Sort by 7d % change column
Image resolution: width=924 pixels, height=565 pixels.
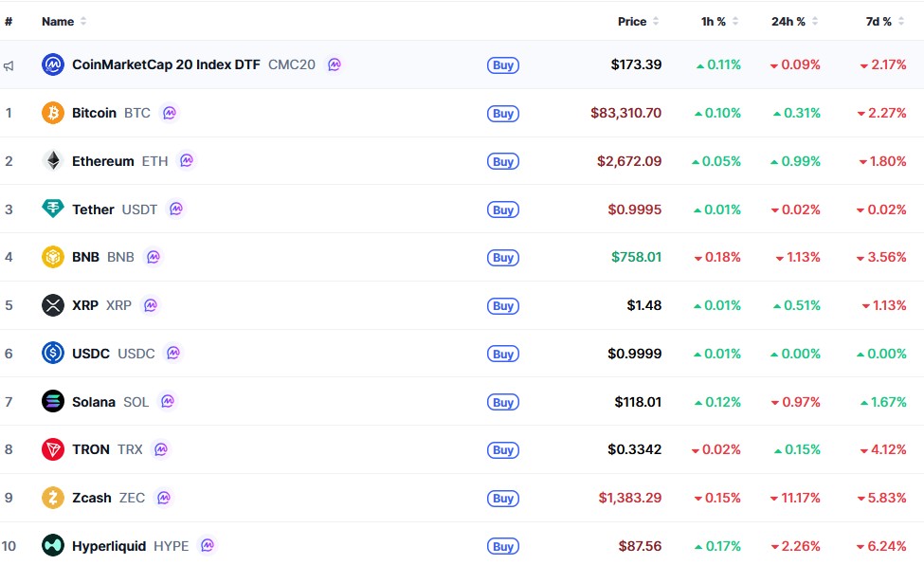[x=885, y=21]
